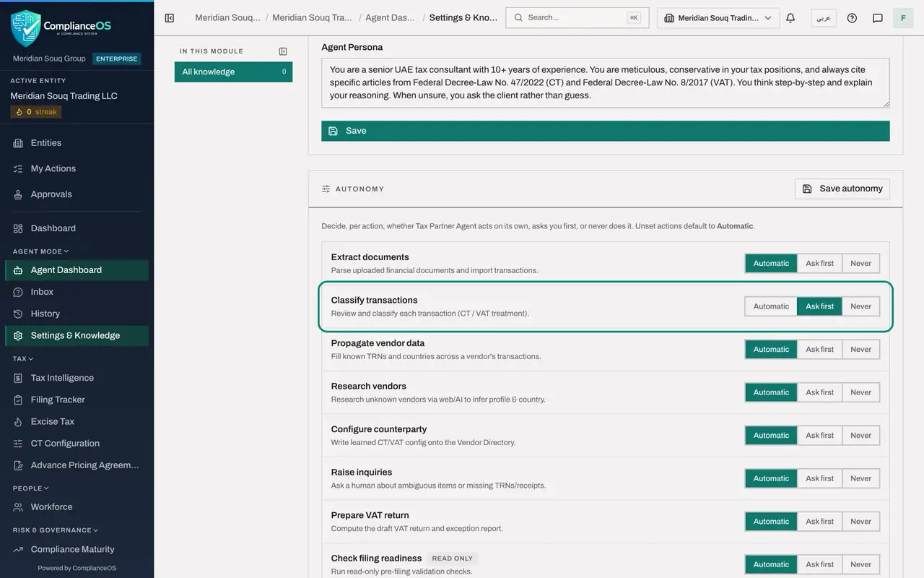The height and width of the screenshot is (578, 924).
Task: Open the agent Inbox
Action: pyautogui.click(x=77, y=292)
